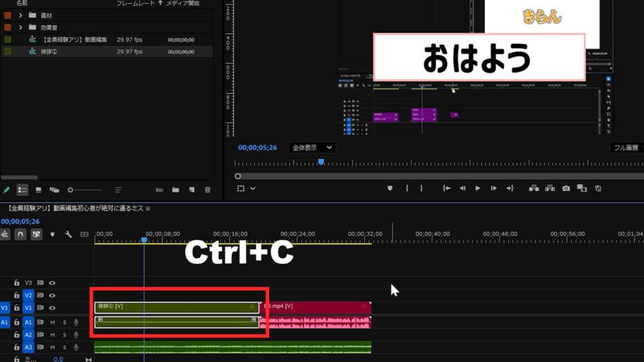Add a marker in the program monitor
This screenshot has width=644, height=362.
[x=390, y=189]
